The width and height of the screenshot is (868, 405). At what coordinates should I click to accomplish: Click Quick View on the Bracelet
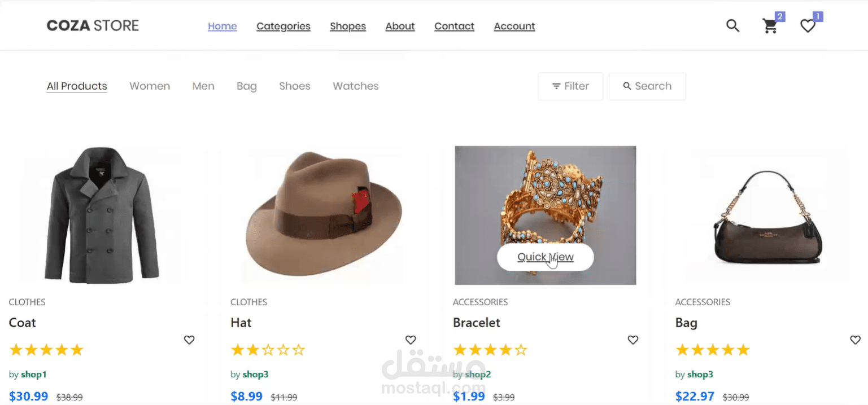point(546,257)
